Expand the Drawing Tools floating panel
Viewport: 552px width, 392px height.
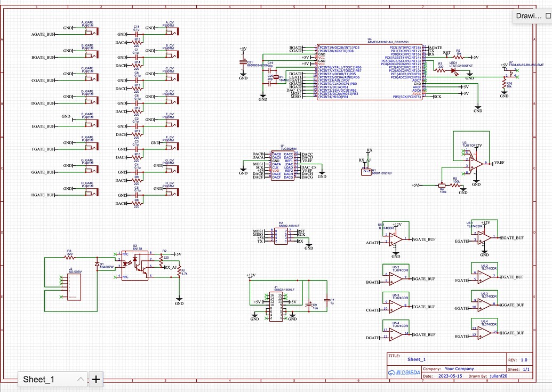(x=547, y=15)
